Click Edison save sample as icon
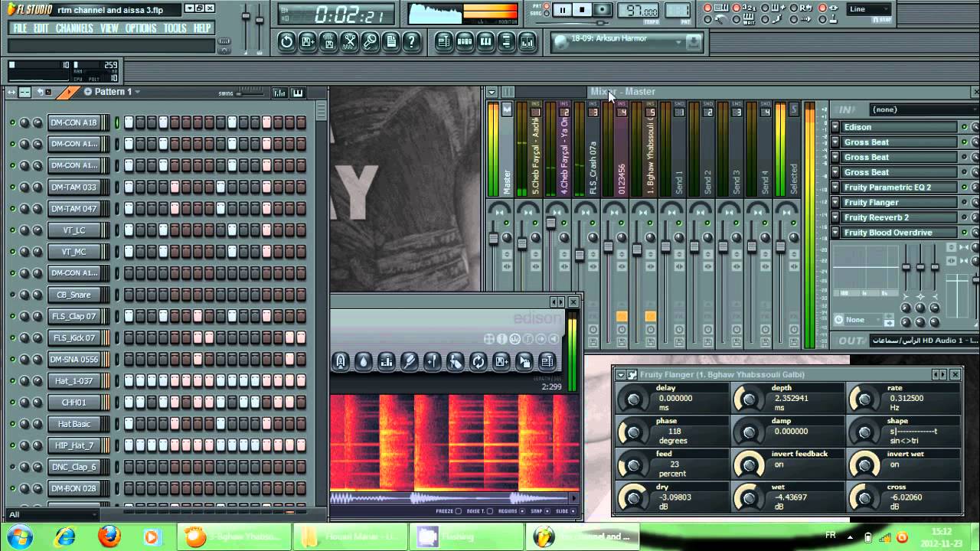 point(501,361)
